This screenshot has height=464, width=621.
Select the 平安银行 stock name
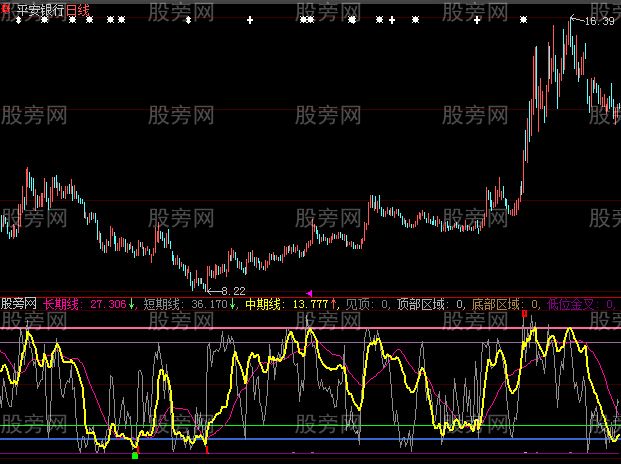click(40, 9)
